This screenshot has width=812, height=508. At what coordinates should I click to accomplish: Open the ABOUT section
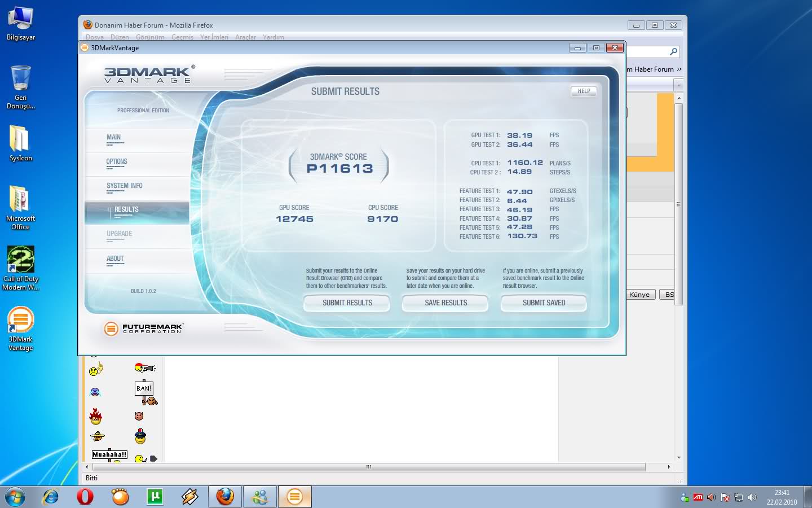[115, 259]
